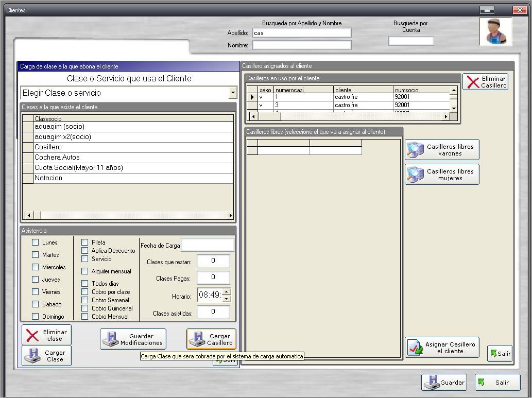Select the Cuota Social(Mayor 11 años) row
This screenshot has height=398, width=532.
click(128, 168)
